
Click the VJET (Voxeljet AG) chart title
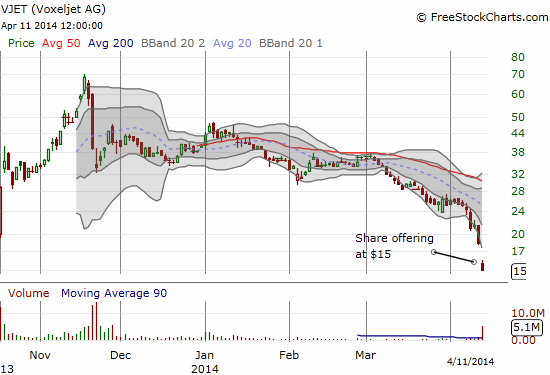click(x=53, y=9)
